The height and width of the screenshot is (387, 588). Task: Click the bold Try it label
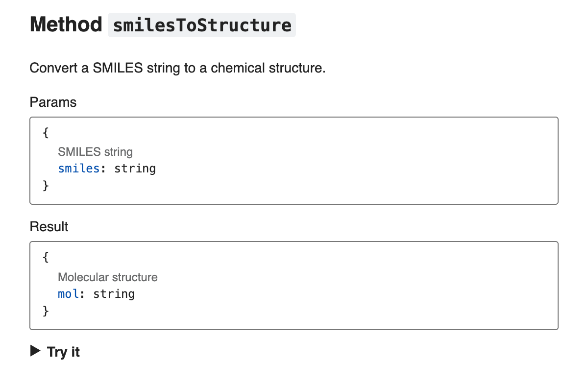63,352
